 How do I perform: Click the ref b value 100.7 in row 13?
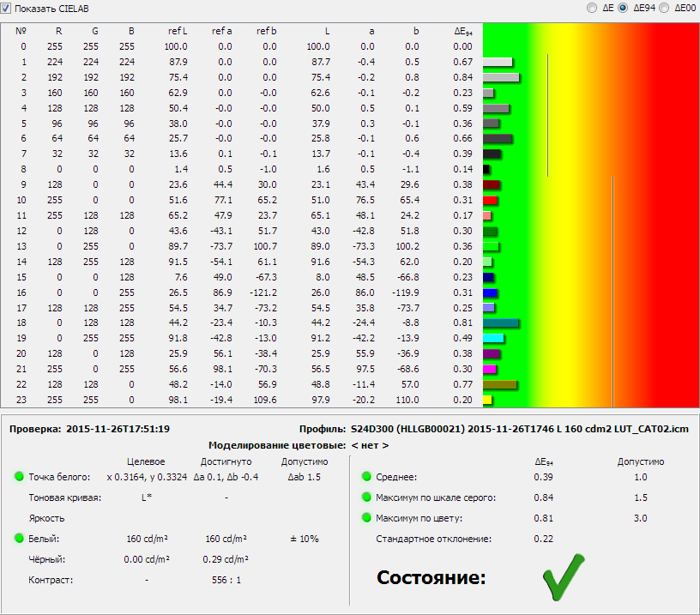coord(265,246)
